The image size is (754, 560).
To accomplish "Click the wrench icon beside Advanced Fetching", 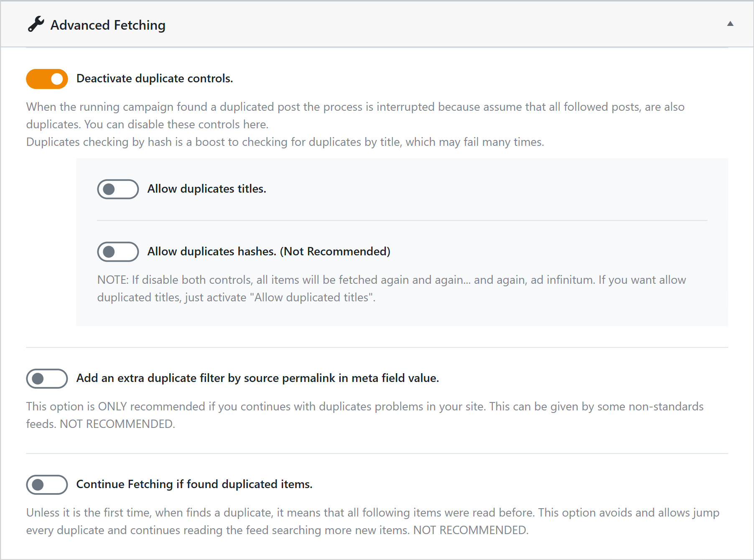I will pos(36,24).
